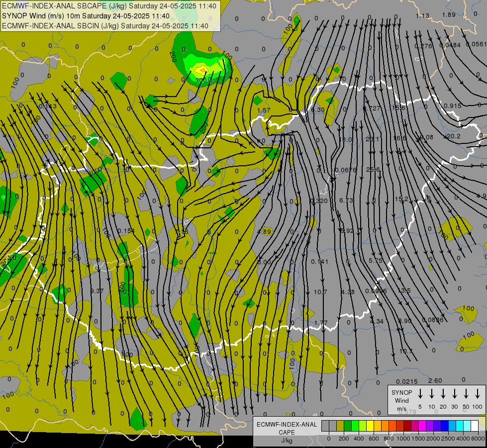Click the SBCIN title line in header

tap(105, 26)
